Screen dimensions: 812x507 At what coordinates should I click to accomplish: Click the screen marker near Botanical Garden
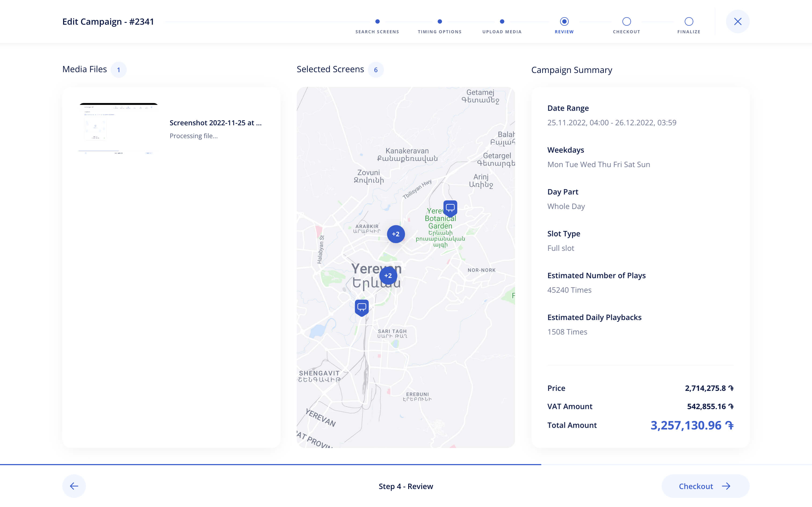[x=450, y=208]
